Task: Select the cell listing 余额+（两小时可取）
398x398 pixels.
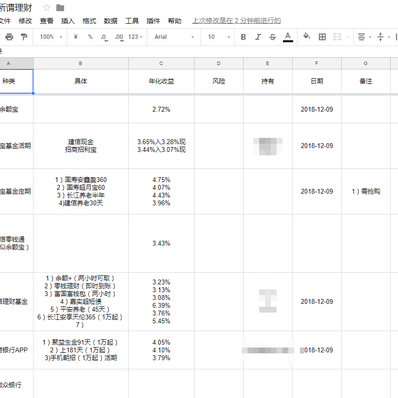Action: [81, 301]
